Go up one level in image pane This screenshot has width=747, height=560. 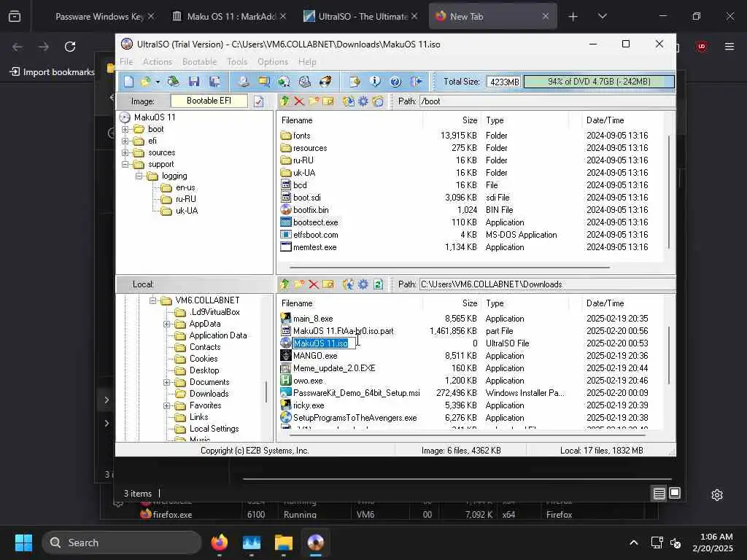[285, 101]
